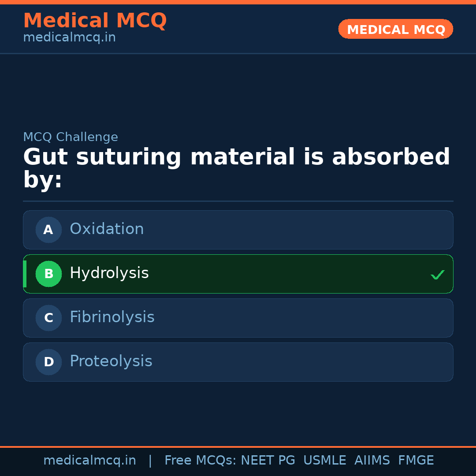Select the Hydrolysis answer text
This screenshot has width=476, height=476.
pos(109,273)
